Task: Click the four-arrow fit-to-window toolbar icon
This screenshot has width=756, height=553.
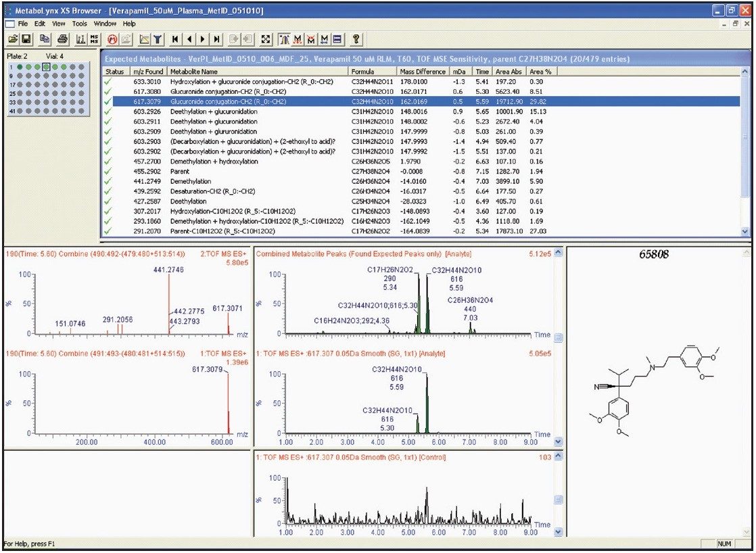Action: point(265,39)
